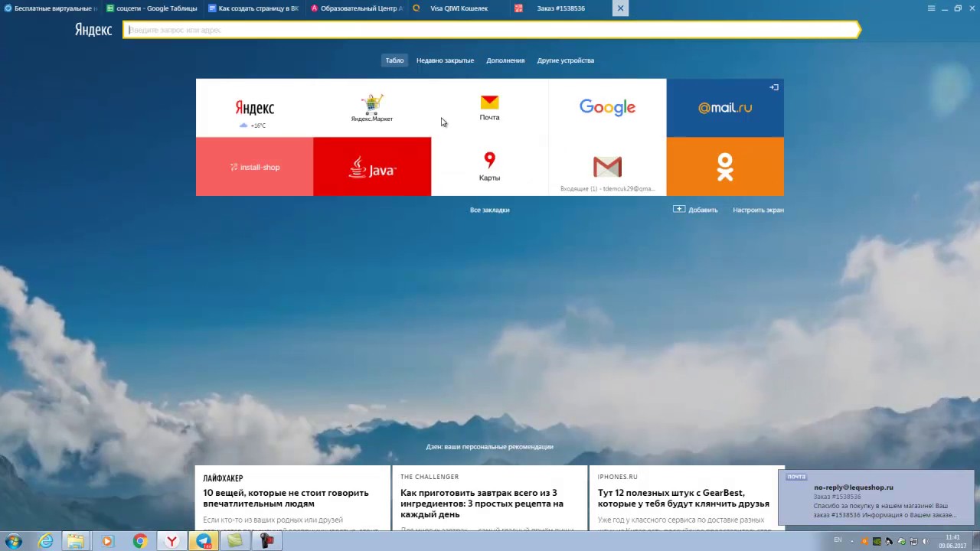Open The Challenger breakfast recipes article
This screenshot has width=980, height=551.
click(490, 498)
